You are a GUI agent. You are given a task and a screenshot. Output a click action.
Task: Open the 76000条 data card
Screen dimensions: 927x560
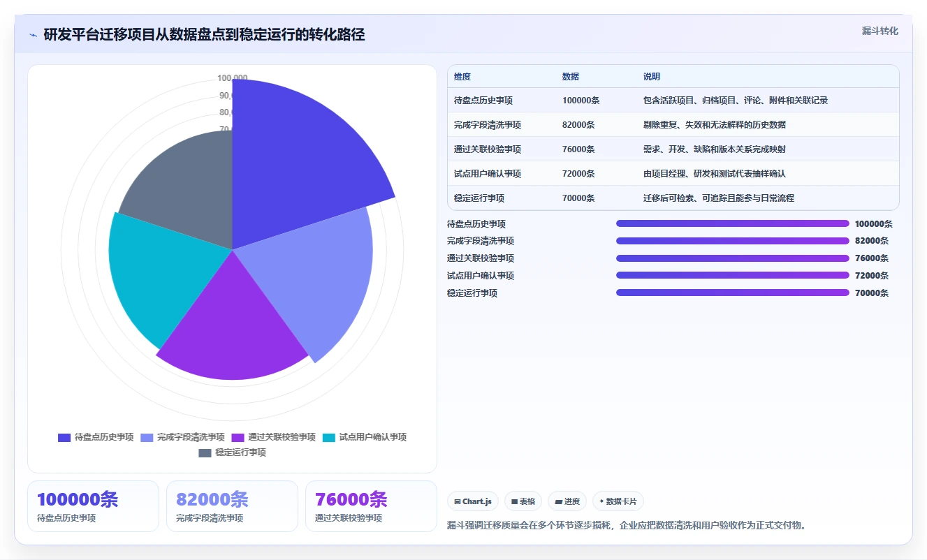(371, 506)
